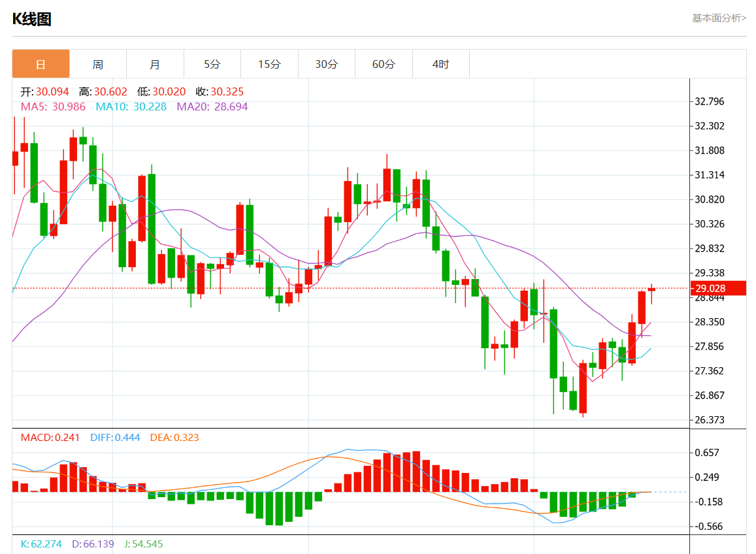Click the 31.314 price axis label
The width and height of the screenshot is (756, 554).
(x=709, y=175)
